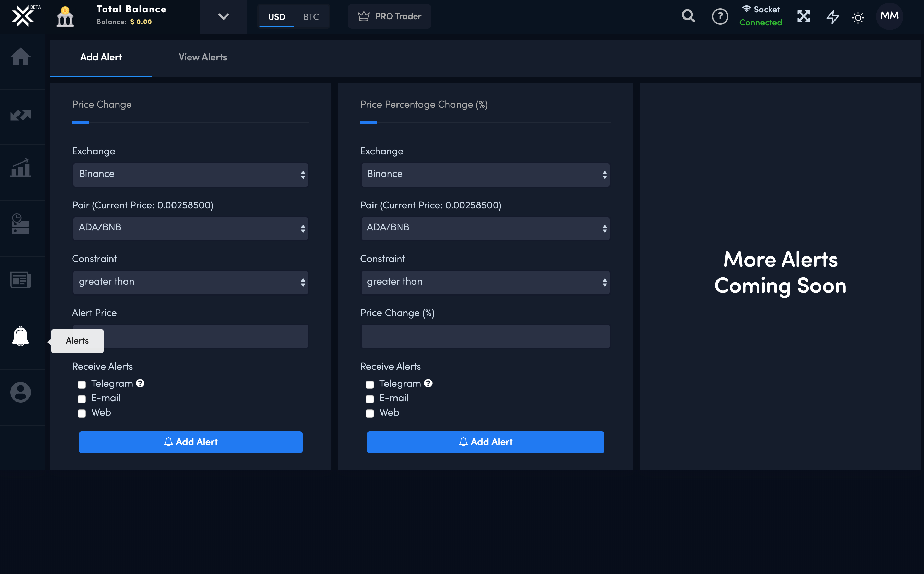
Task: Click the lightning bolt icon
Action: 832,17
